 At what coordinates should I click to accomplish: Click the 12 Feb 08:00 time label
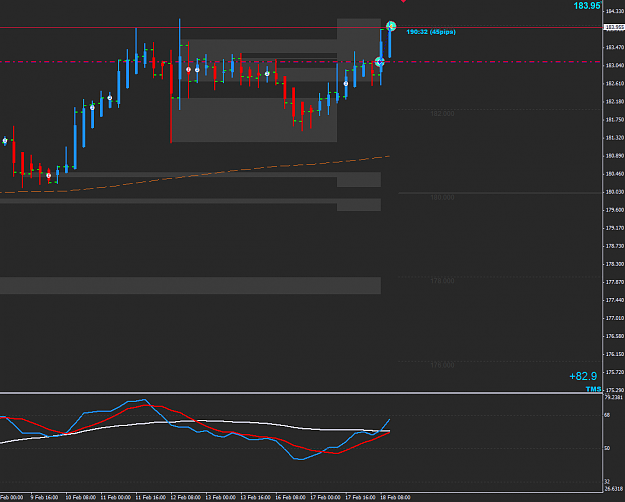click(186, 498)
